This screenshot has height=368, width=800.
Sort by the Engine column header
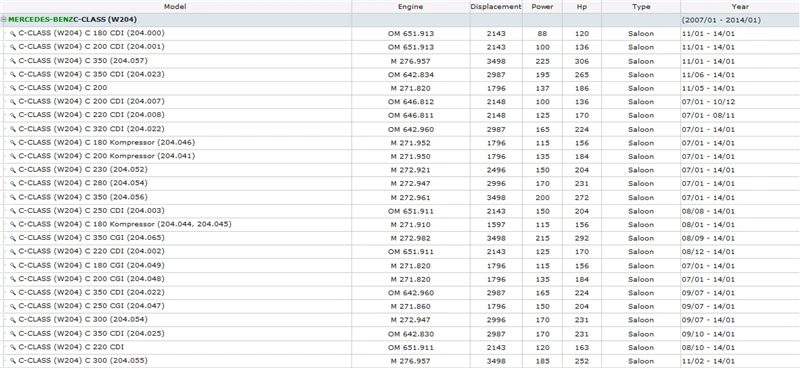coord(411,7)
